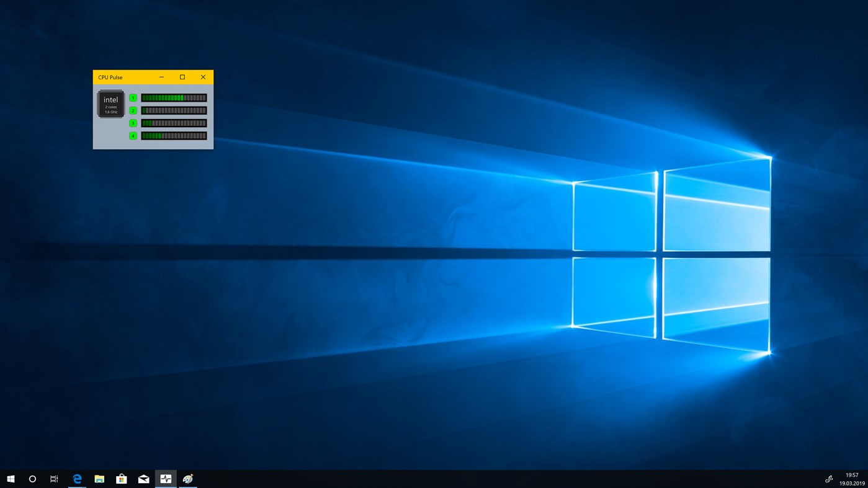Click core 1's usage meter bar

[x=174, y=97]
